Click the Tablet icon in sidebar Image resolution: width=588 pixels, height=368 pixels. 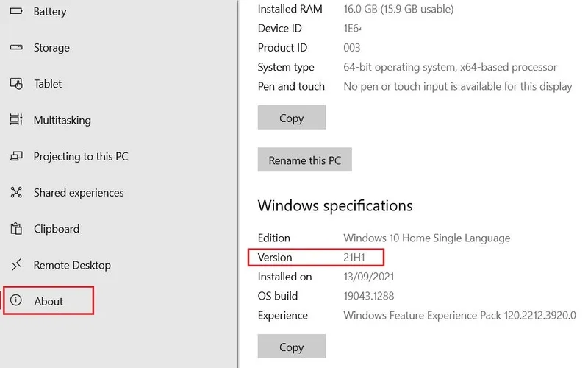[16, 83]
